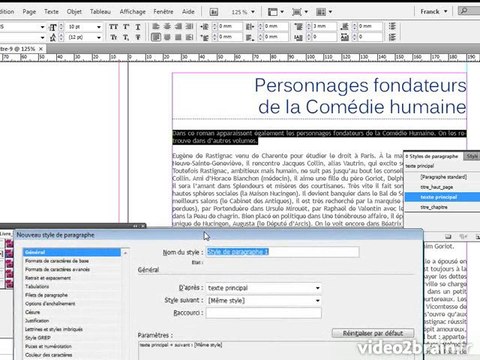
Task: Toggle Underline formatting
Action: click(x=138, y=27)
